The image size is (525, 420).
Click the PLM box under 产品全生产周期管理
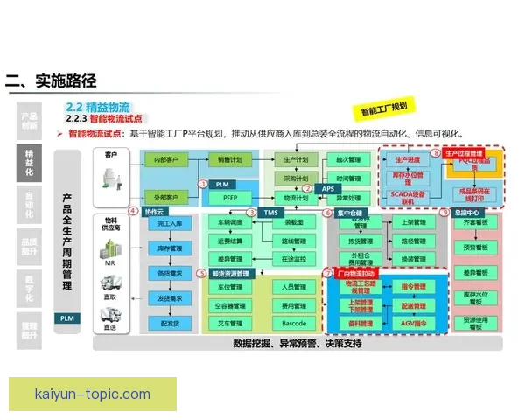pos(67,318)
